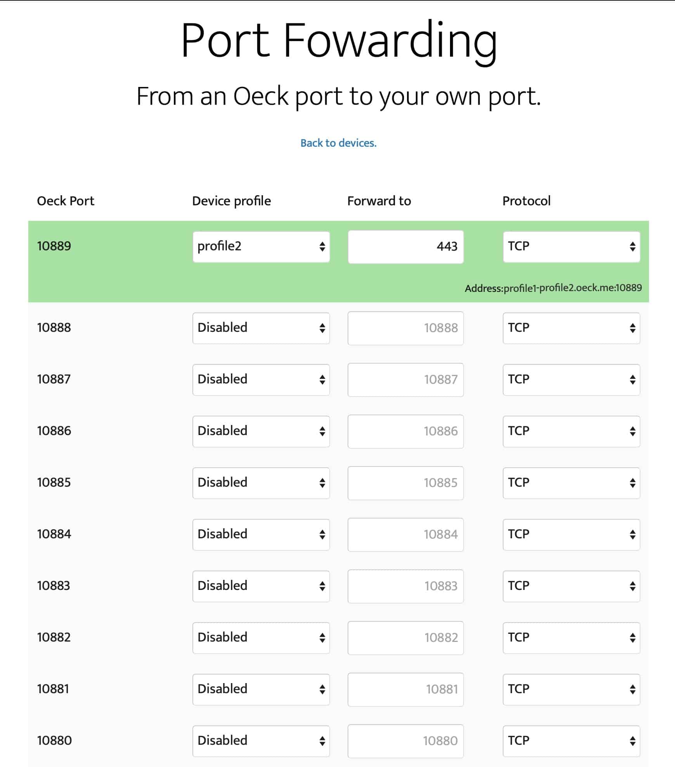
Task: Open Protocol dropdown for port 10883
Action: [571, 586]
